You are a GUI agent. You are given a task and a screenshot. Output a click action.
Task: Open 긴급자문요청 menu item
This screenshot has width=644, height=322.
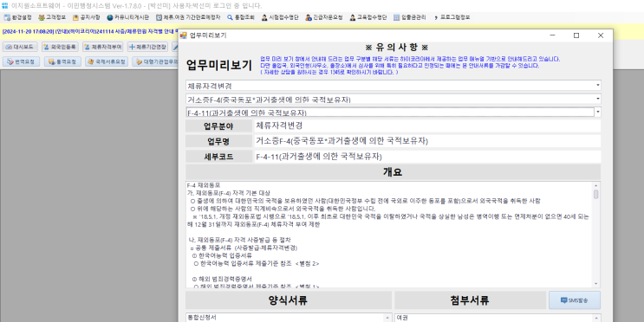(323, 17)
